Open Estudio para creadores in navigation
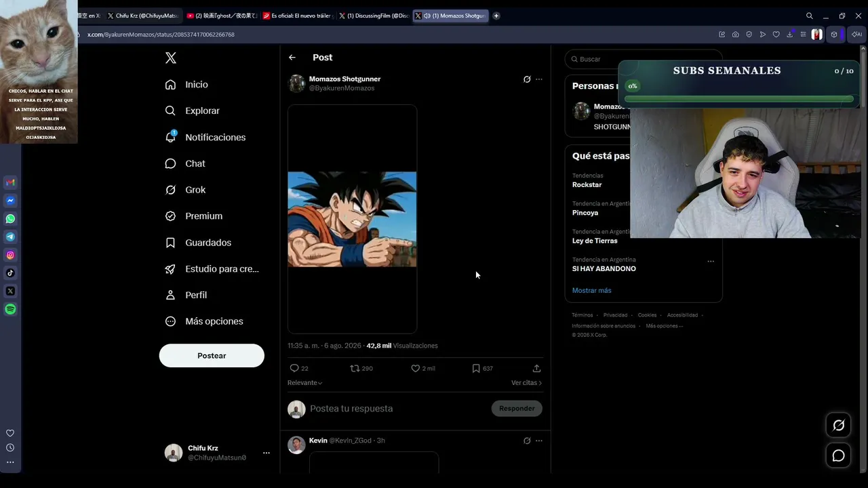 click(212, 269)
